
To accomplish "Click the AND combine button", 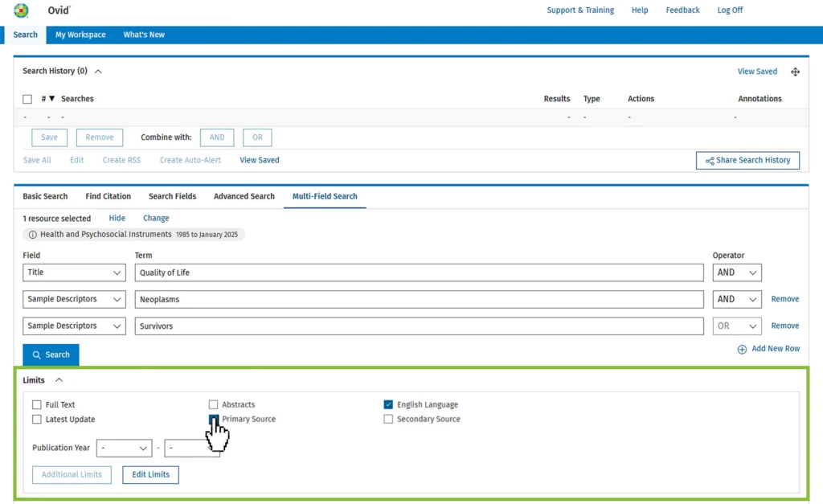I will pyautogui.click(x=217, y=137).
